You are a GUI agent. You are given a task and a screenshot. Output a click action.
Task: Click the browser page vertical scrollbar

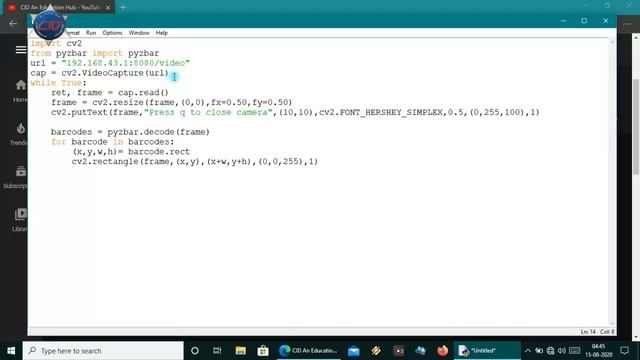pyautogui.click(x=636, y=127)
